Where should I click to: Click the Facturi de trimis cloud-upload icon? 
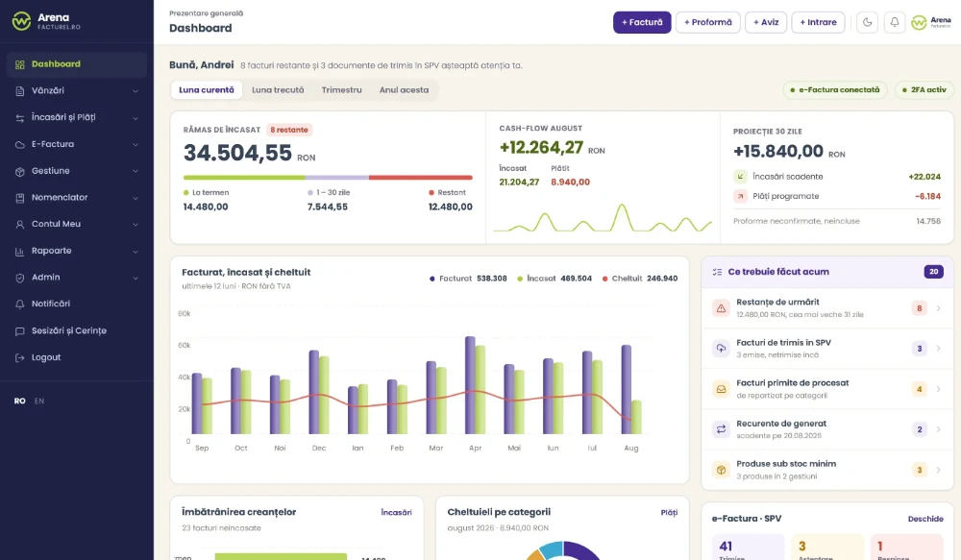[721, 349]
